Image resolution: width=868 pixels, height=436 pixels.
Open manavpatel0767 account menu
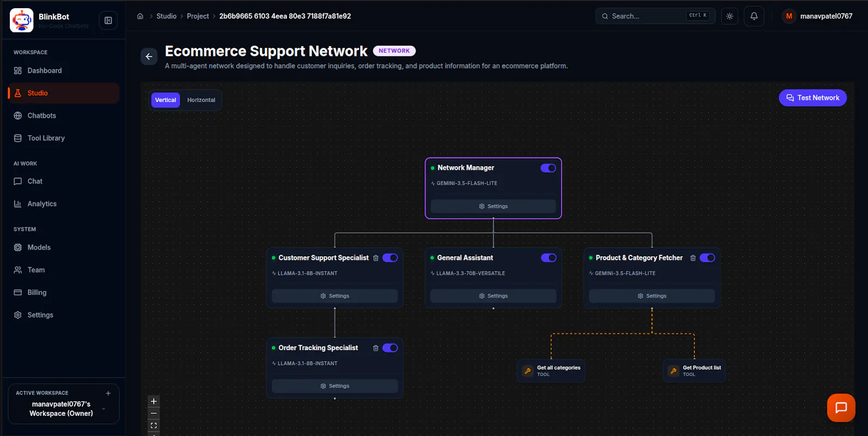click(818, 16)
